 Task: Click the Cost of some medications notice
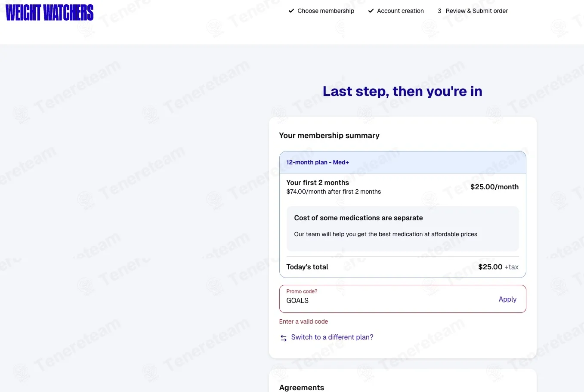403,228
